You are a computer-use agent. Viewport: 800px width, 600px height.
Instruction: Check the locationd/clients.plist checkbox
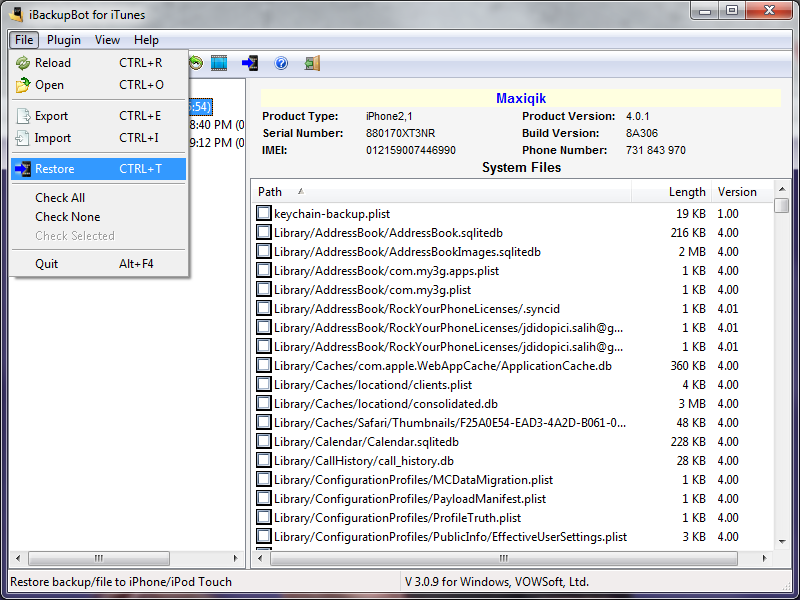264,384
